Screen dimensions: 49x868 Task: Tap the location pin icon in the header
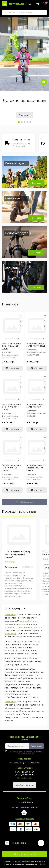coord(30,4)
